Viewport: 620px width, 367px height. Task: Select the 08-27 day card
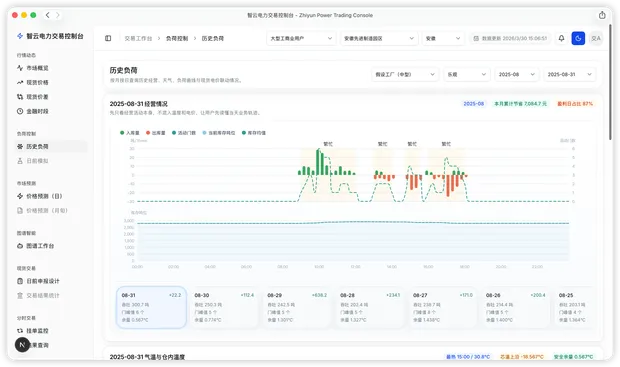[x=442, y=307]
